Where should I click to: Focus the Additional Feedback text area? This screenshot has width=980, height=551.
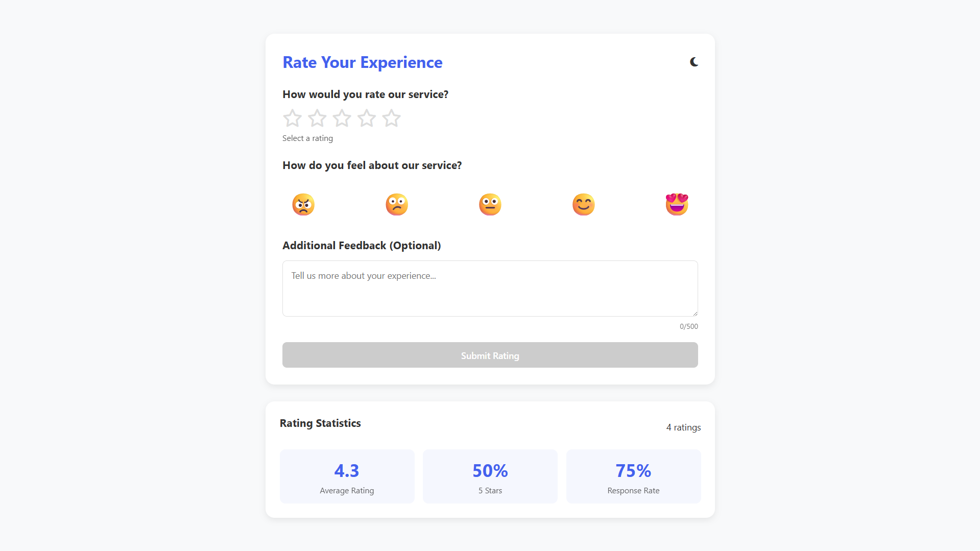point(490,289)
